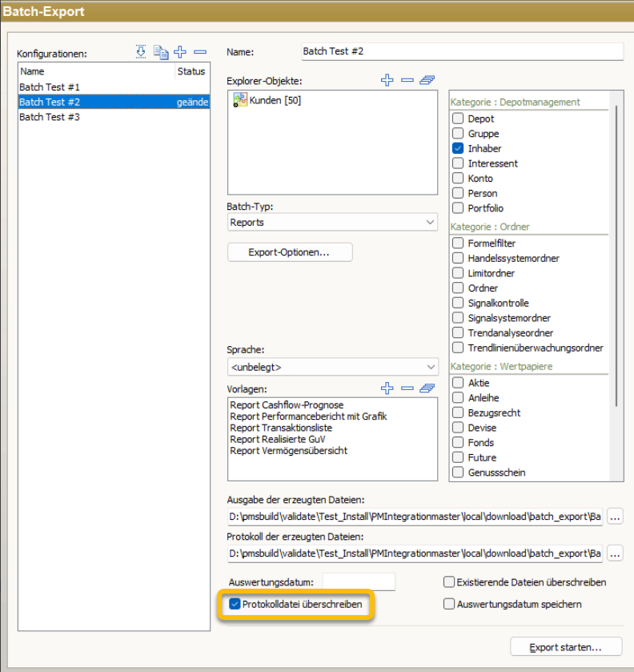Image resolution: width=634 pixels, height=672 pixels.
Task: Disable Protokolldatei überschreiben checkbox
Action: point(235,604)
